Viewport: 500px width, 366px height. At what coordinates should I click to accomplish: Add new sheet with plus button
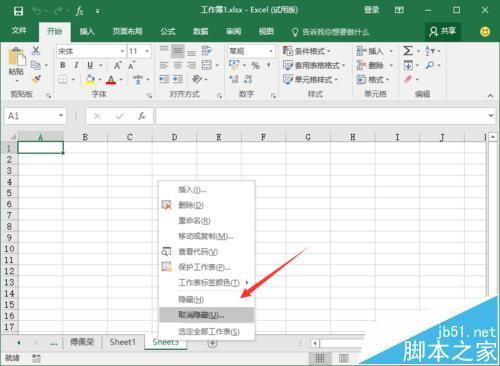click(x=212, y=343)
